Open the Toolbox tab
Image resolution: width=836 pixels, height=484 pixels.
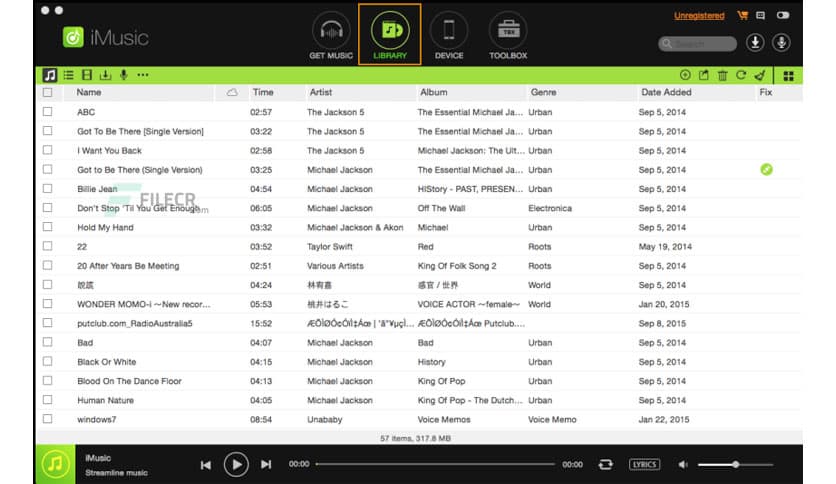[x=508, y=36]
